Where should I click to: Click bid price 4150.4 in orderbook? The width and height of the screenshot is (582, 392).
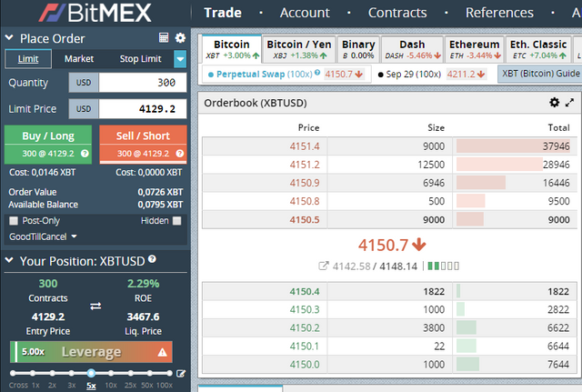pos(305,291)
